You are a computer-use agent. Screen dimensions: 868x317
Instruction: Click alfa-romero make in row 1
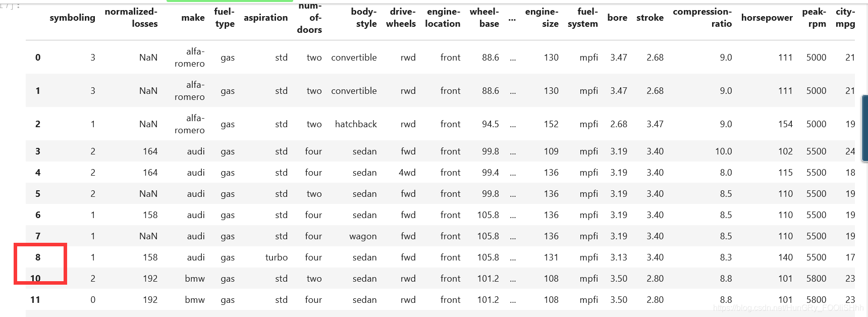190,91
